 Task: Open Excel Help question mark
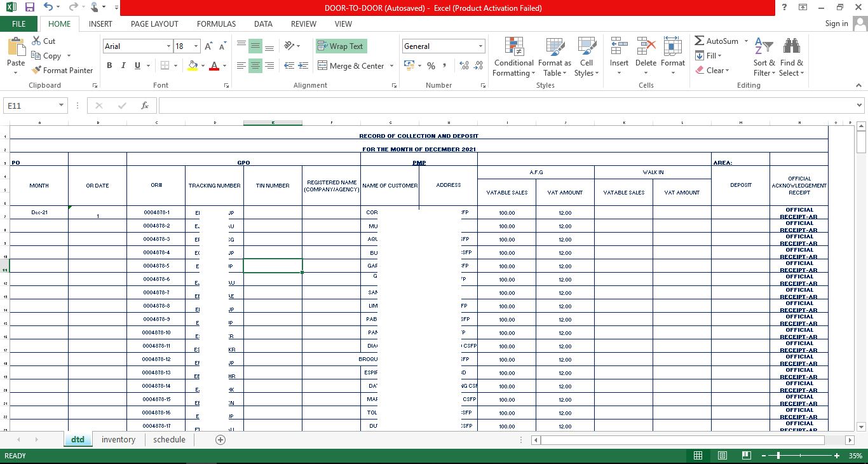pyautogui.click(x=784, y=8)
